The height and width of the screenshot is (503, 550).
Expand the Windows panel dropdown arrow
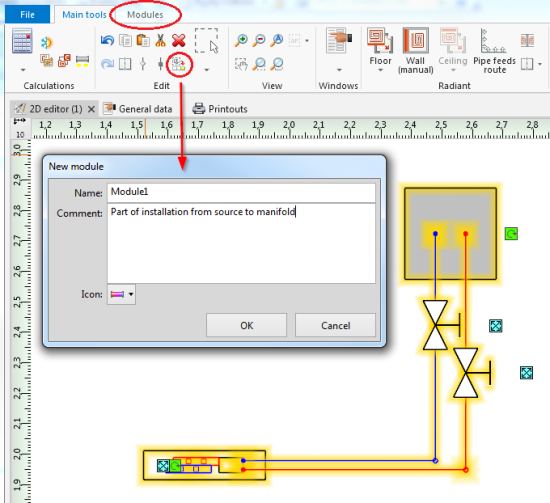[x=339, y=70]
